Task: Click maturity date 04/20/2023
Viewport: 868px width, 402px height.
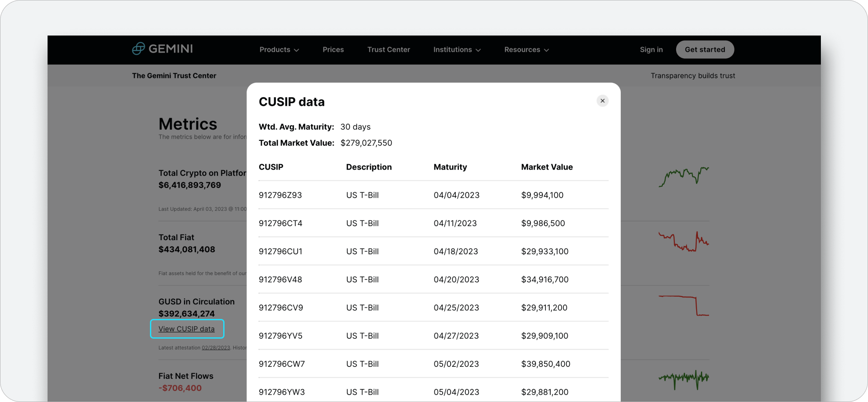Action: [x=456, y=280]
